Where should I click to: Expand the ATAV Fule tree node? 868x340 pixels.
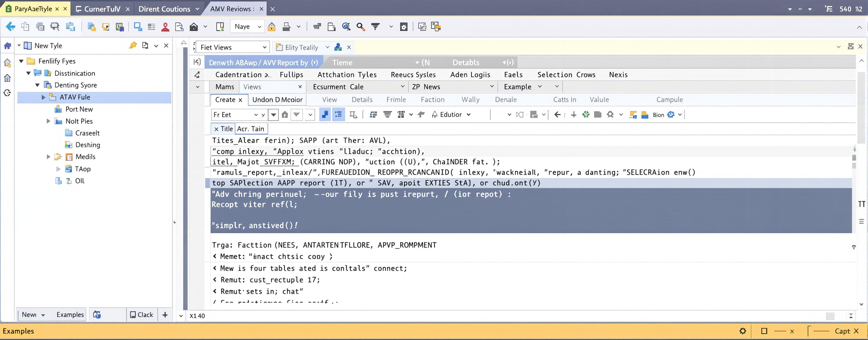click(x=43, y=97)
